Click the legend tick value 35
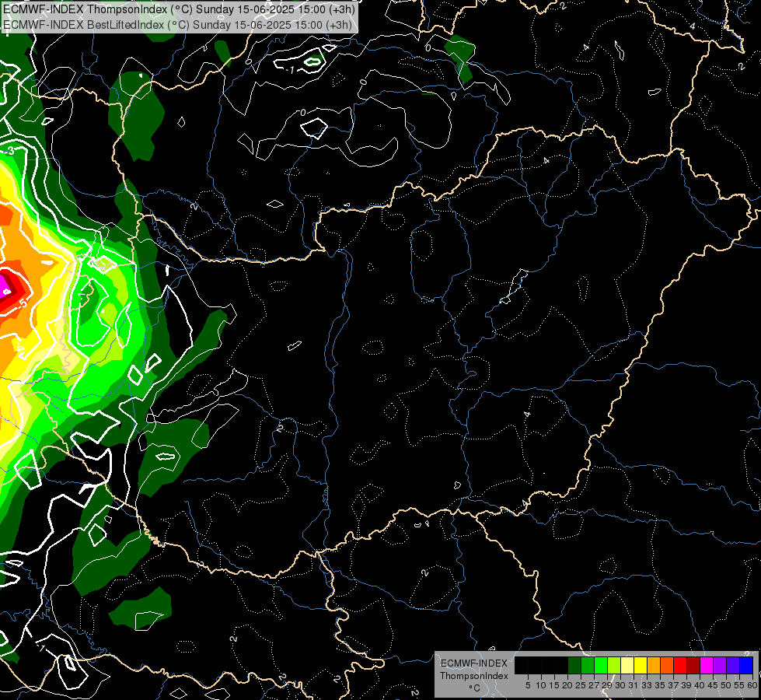Screen dimensions: 761x700 (660, 685)
